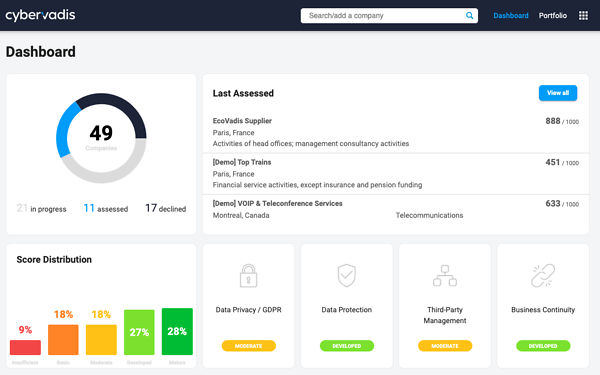The height and width of the screenshot is (375, 600).
Task: Click the search magnifier icon
Action: point(469,16)
